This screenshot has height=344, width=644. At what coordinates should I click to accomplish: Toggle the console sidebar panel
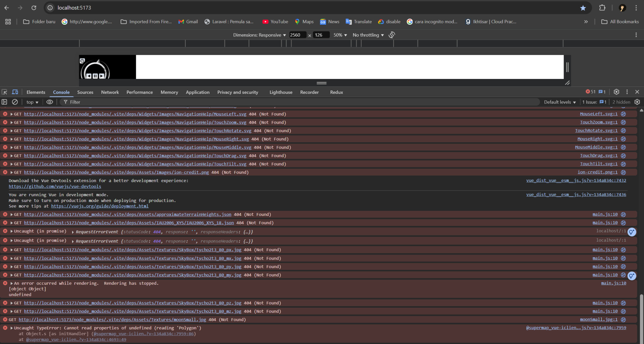coord(4,102)
